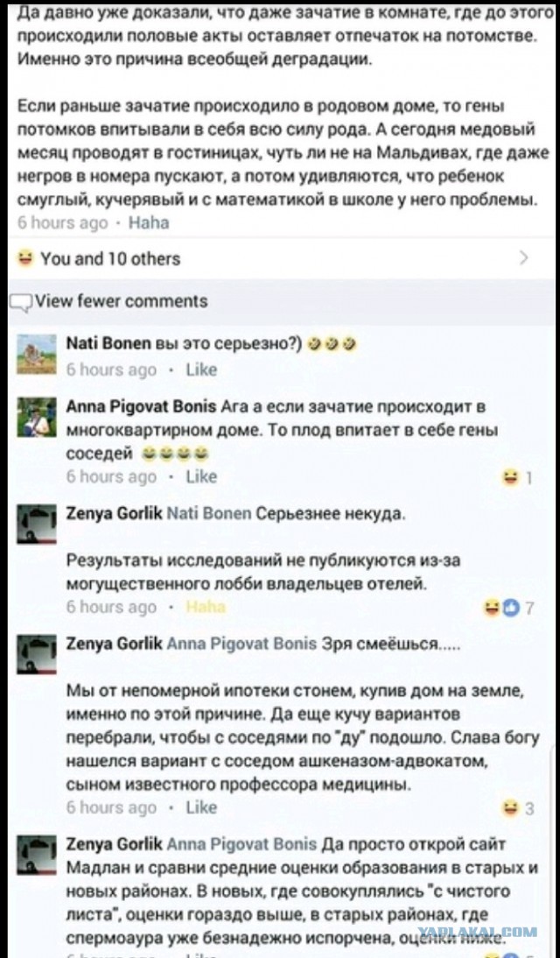Open Nati Bonen's profile picture
Screen dimensions: 560x958
pyautogui.click(x=36, y=354)
